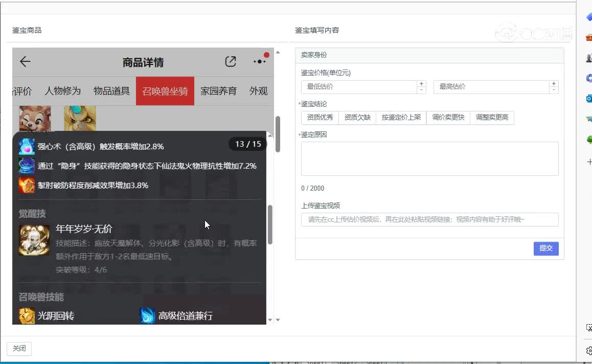Select the 资质优秀 appraisal conclusion
This screenshot has width=592, height=364.
tap(320, 118)
